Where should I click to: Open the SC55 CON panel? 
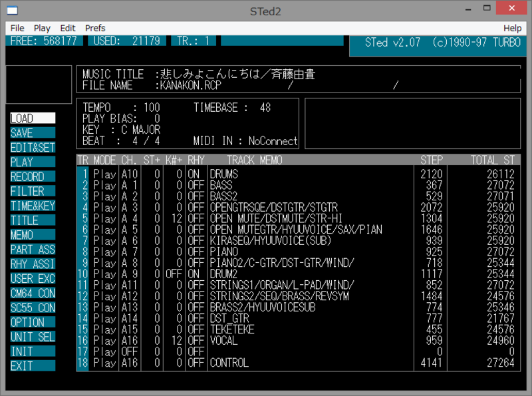tap(33, 307)
